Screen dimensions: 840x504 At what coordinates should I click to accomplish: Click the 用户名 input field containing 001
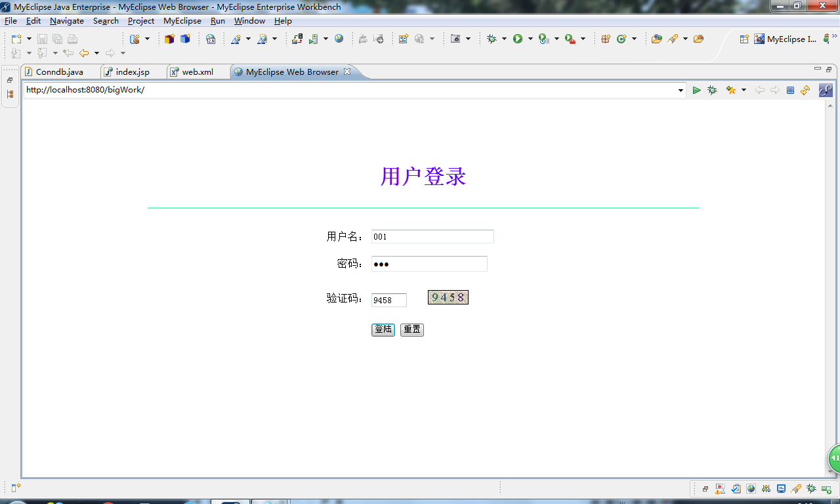tap(432, 237)
